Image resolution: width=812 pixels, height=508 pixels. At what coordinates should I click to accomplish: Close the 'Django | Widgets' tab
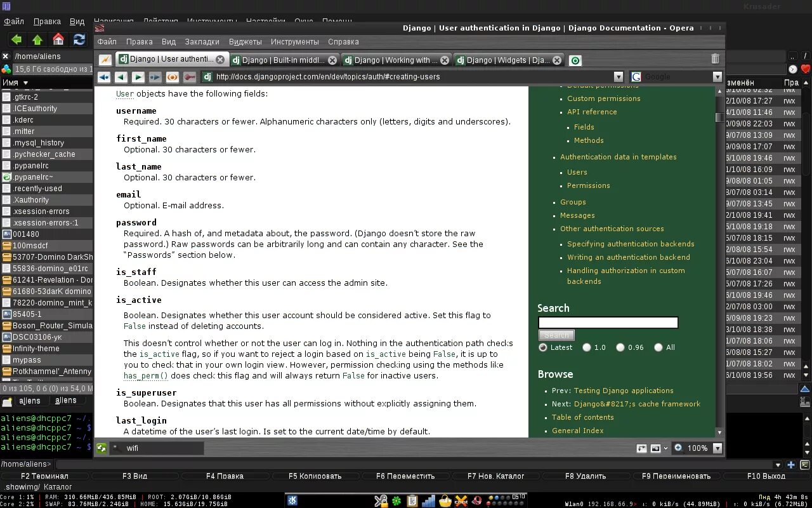557,60
